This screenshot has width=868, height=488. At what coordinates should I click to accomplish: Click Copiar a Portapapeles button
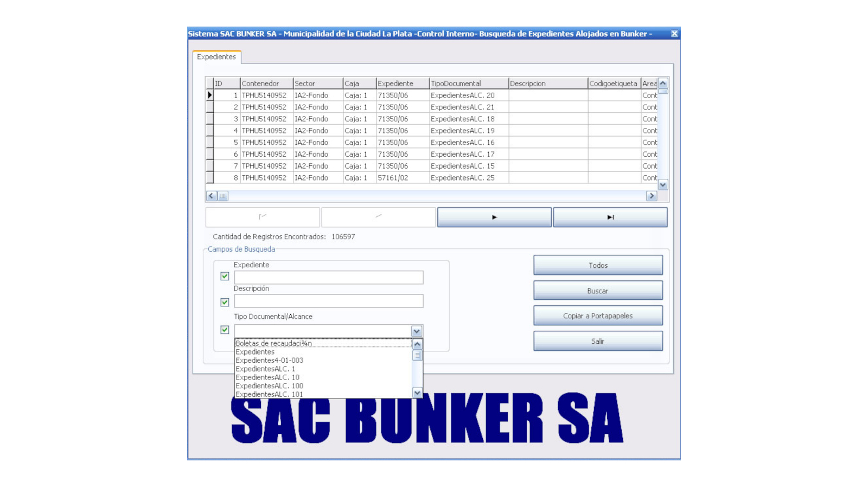[597, 316]
